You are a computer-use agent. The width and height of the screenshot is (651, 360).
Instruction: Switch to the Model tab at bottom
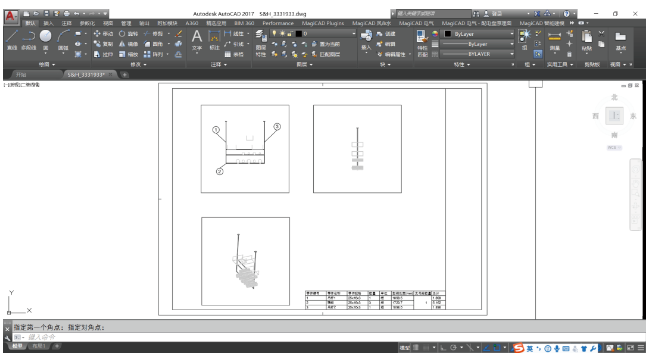17,346
